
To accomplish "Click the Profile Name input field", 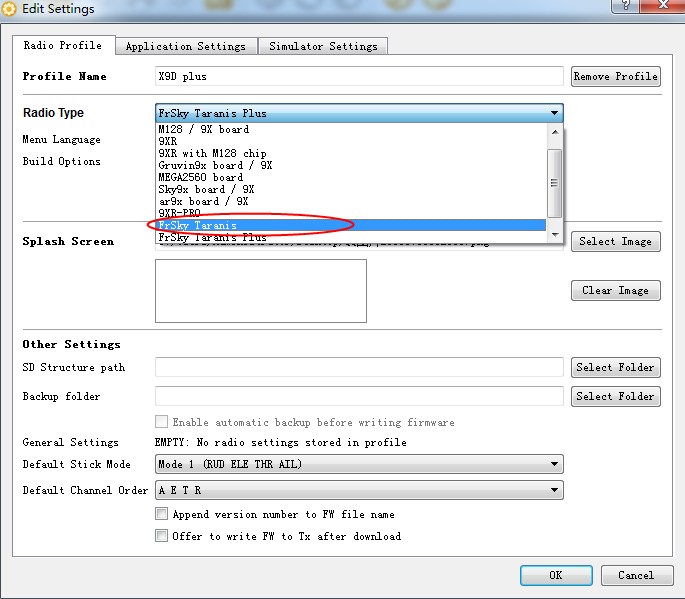I will pyautogui.click(x=359, y=76).
